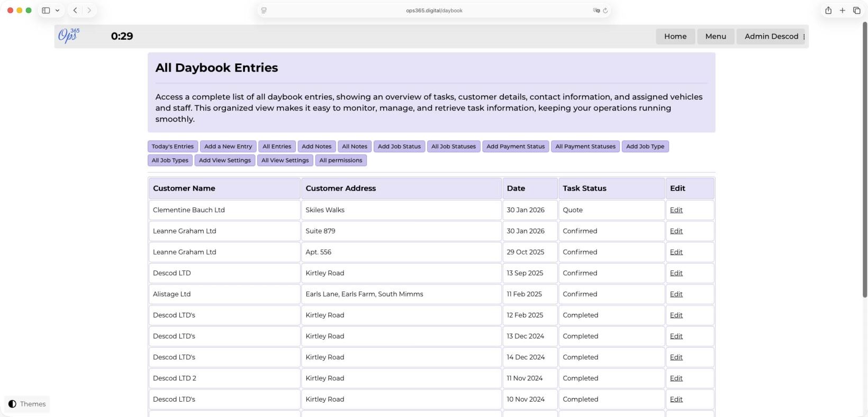868x417 pixels.
Task: Click the Ops365 logo
Action: click(x=68, y=36)
